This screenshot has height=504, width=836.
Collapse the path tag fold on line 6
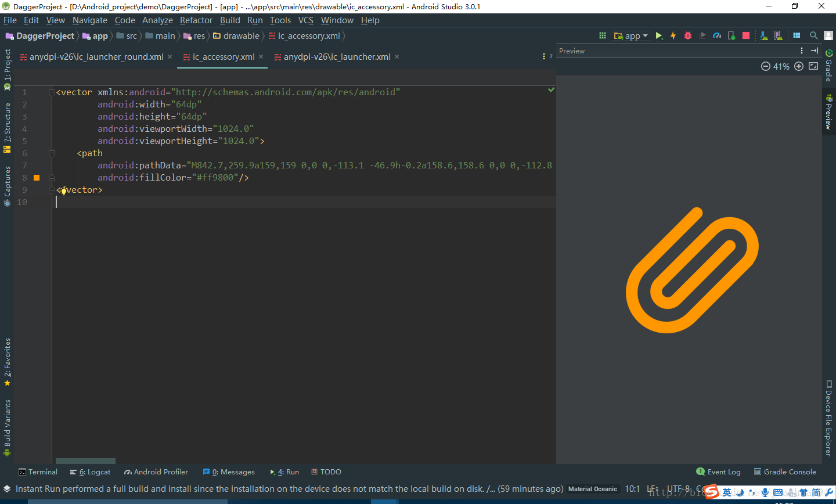point(52,153)
